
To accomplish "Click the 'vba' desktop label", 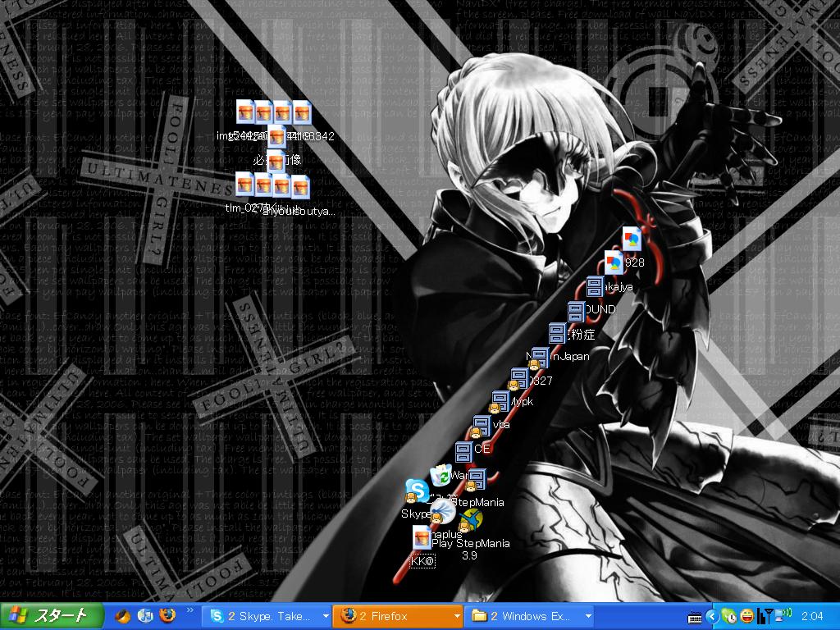I will (x=501, y=424).
